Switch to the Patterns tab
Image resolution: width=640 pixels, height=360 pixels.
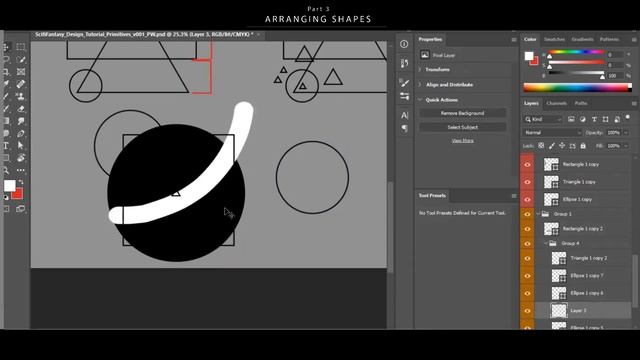tap(609, 40)
